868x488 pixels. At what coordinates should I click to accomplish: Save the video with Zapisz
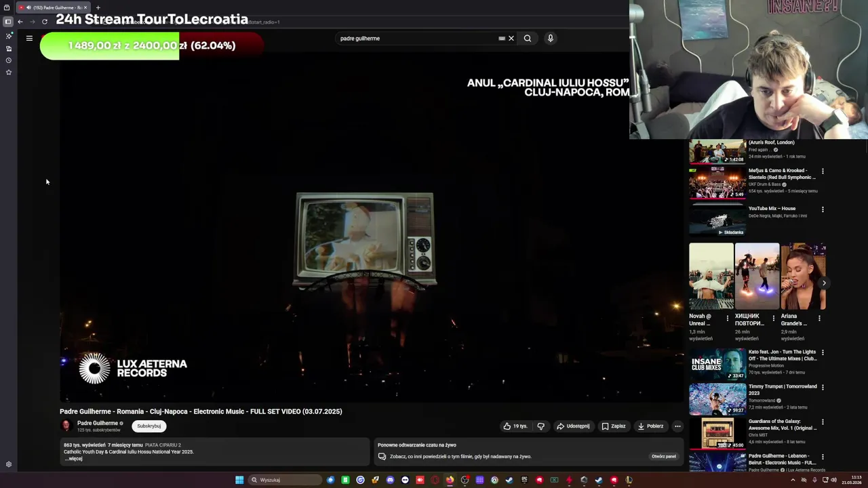pyautogui.click(x=614, y=426)
